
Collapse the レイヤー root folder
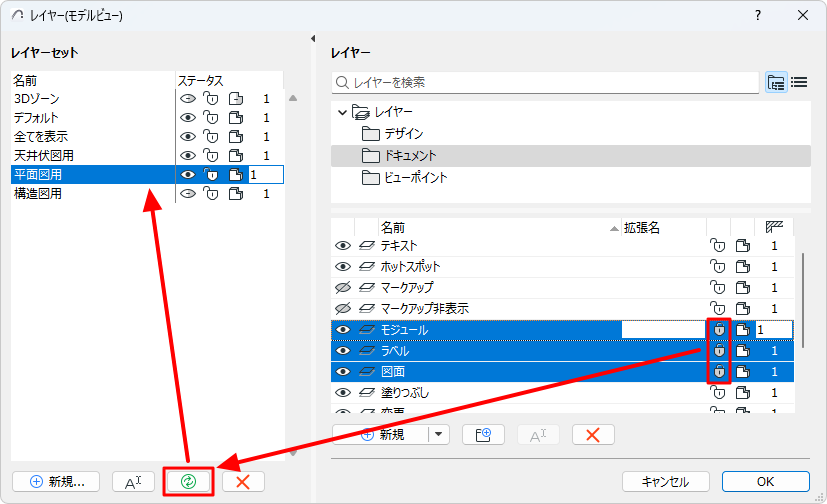342,112
